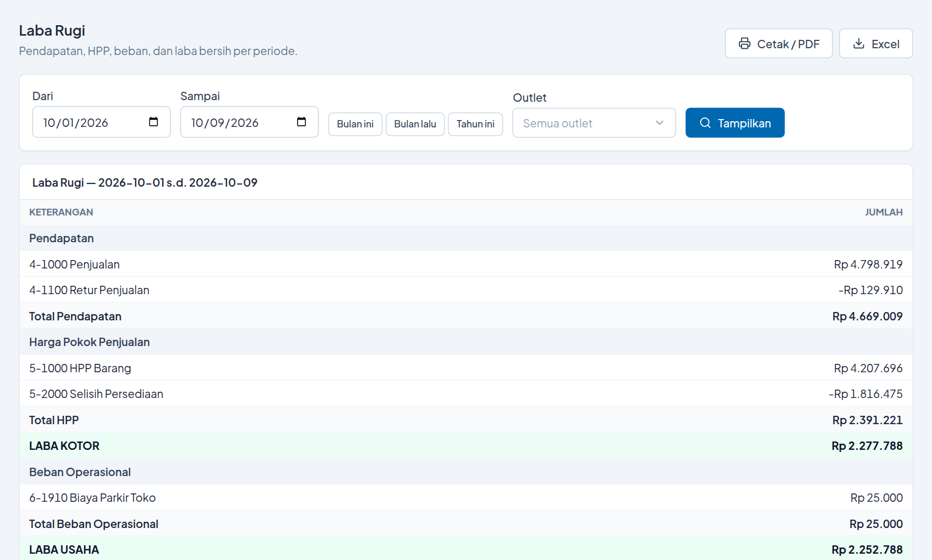The image size is (932, 560).
Task: Open calendar picker in Sampai date field
Action: pos(301,122)
